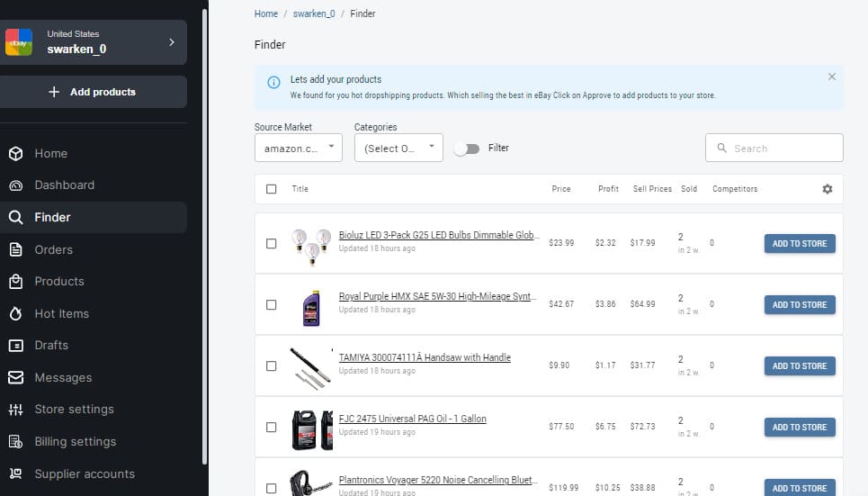The image size is (868, 496).
Task: Click the Home cube icon in sidebar
Action: click(x=16, y=154)
